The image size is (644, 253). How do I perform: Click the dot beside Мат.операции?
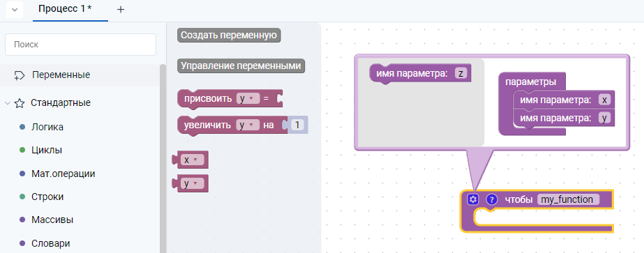tap(22, 174)
